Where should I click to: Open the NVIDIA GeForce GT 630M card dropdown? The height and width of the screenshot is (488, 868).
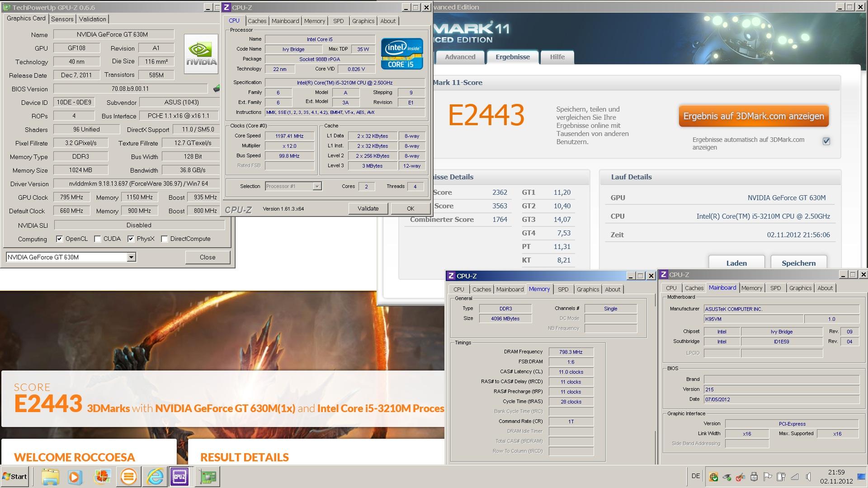131,257
